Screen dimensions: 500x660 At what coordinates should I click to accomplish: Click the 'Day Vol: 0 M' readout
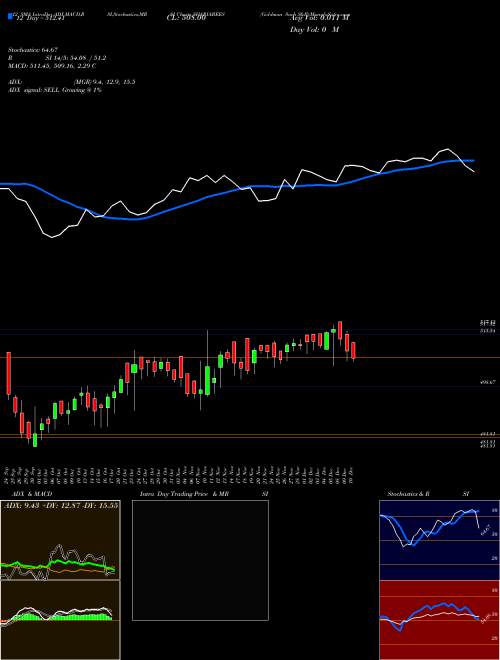[314, 30]
